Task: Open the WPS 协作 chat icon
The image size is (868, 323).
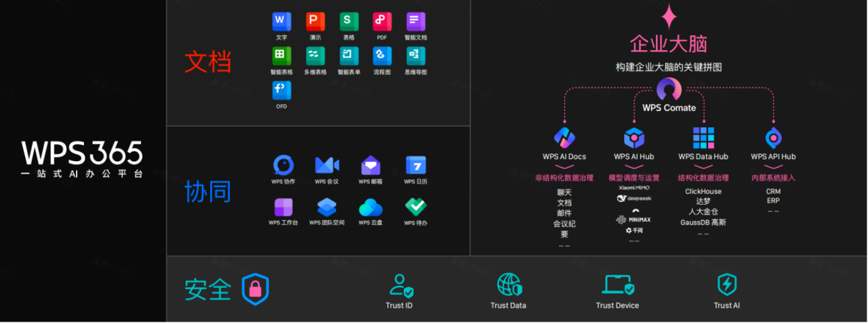Action: (283, 165)
